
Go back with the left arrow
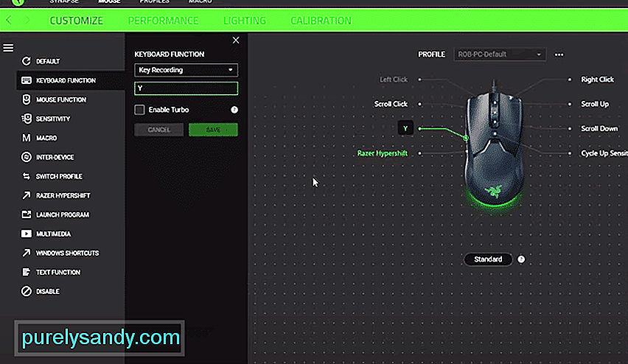pyautogui.click(x=9, y=20)
